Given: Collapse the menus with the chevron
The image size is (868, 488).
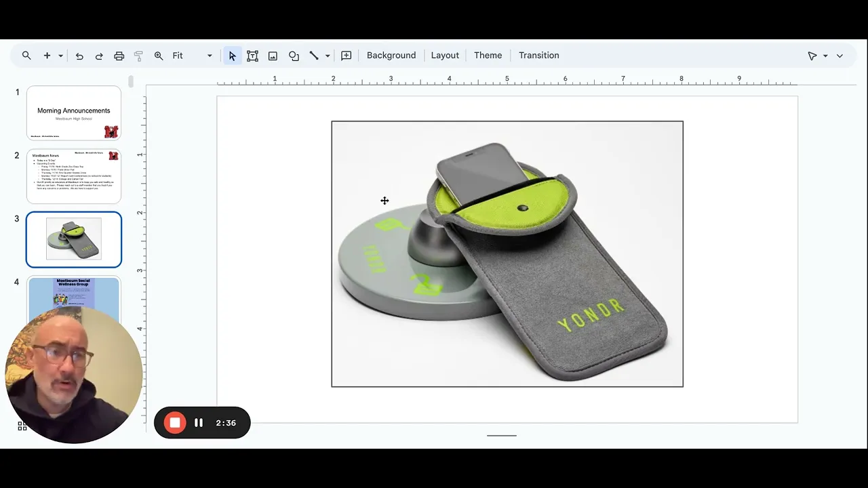Looking at the screenshot, I should pyautogui.click(x=840, y=56).
